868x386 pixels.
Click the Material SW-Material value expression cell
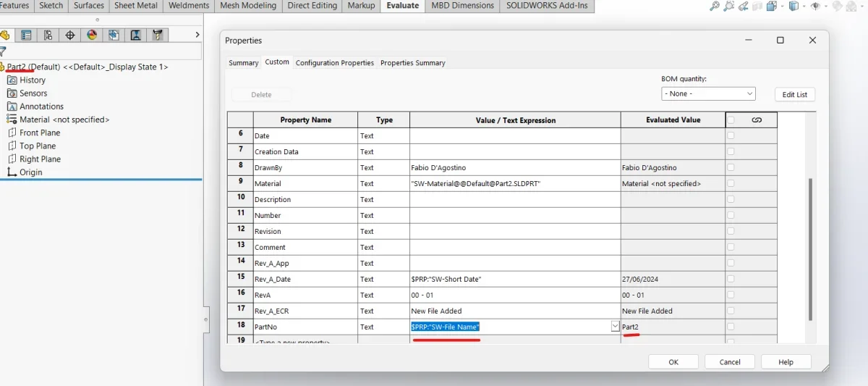pos(515,183)
